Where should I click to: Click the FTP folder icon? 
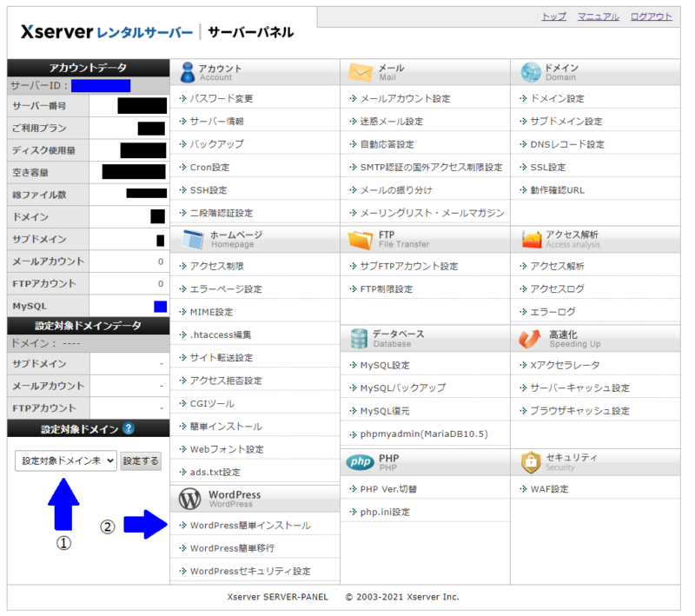pyautogui.click(x=361, y=239)
